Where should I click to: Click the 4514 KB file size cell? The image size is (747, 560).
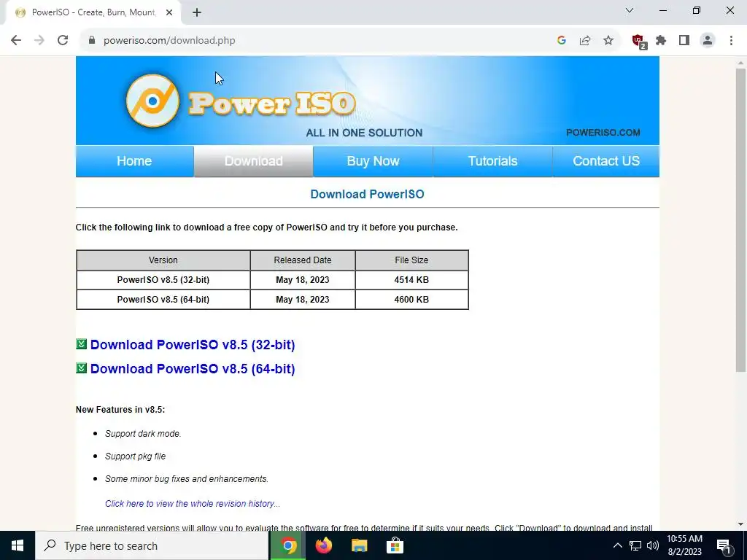pyautogui.click(x=411, y=280)
